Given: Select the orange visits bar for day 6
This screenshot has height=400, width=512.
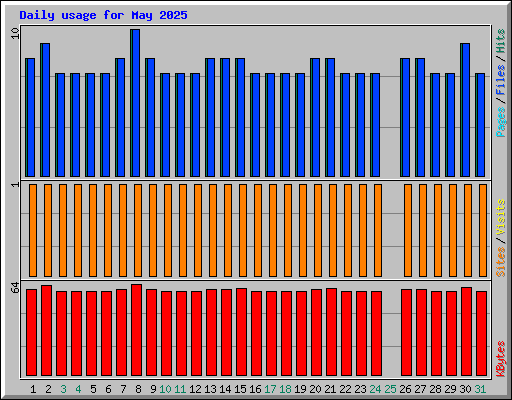Looking at the screenshot, I should 108,230.
